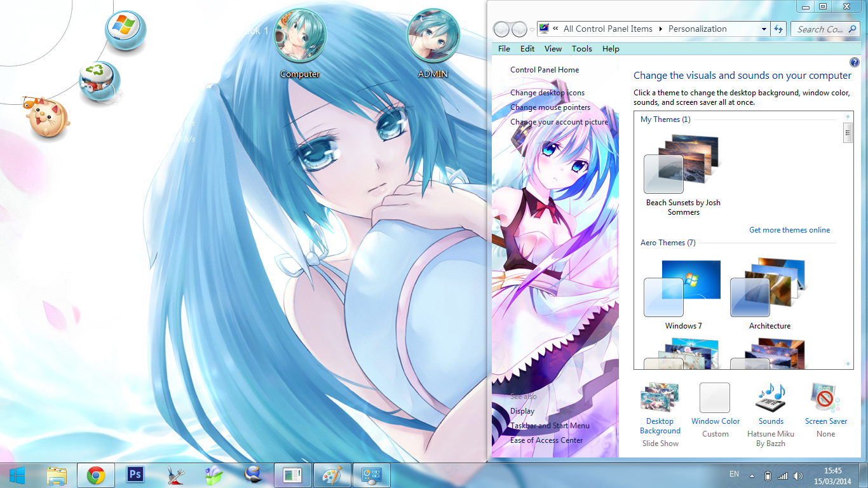
Task: Click Get more themes online link
Action: (789, 230)
